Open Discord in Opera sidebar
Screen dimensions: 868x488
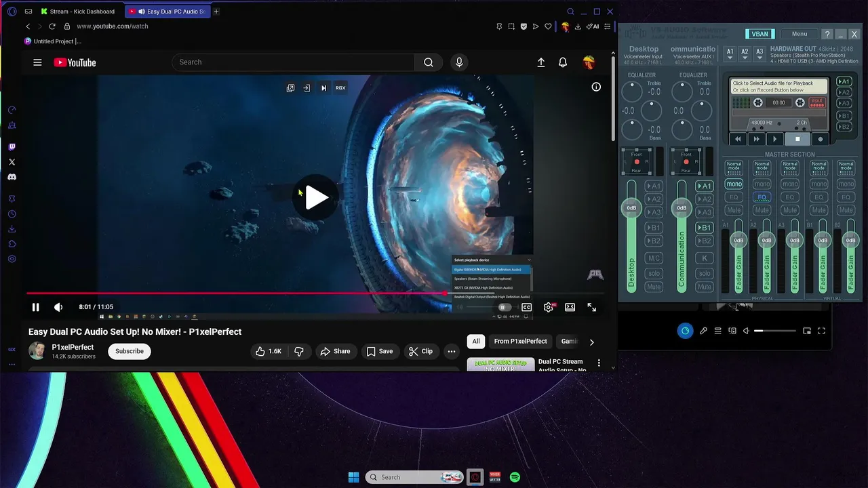[12, 177]
